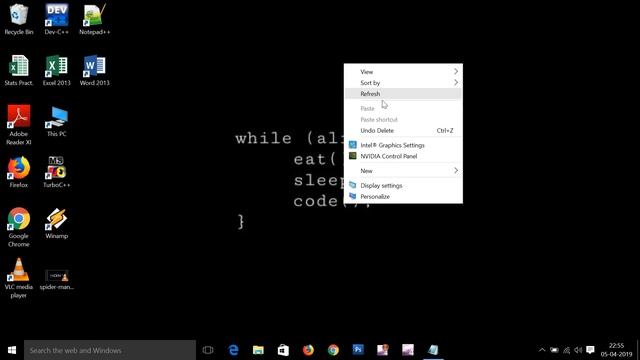
Task: Open the taskbar clock showing 22:55
Action: coord(616,350)
